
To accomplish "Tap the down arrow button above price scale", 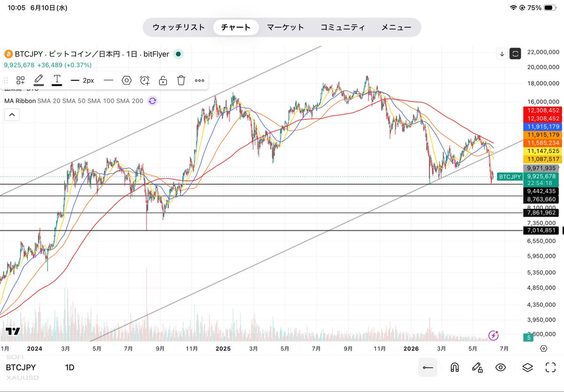I will coord(502,54).
